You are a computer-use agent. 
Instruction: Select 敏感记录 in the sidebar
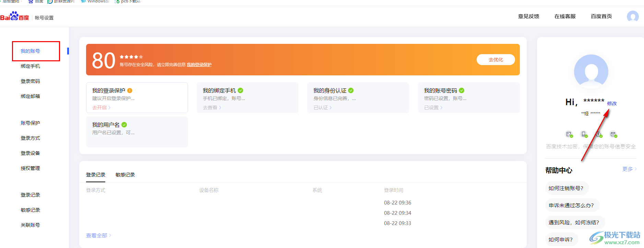(x=30, y=210)
